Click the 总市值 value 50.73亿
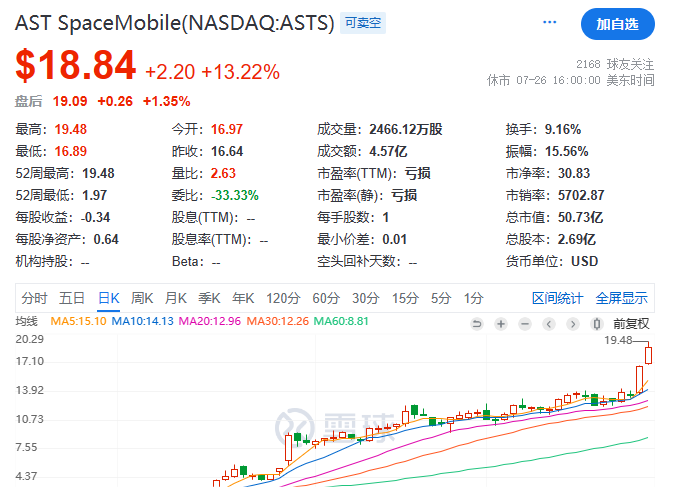This screenshot has width=673, height=487. (580, 218)
